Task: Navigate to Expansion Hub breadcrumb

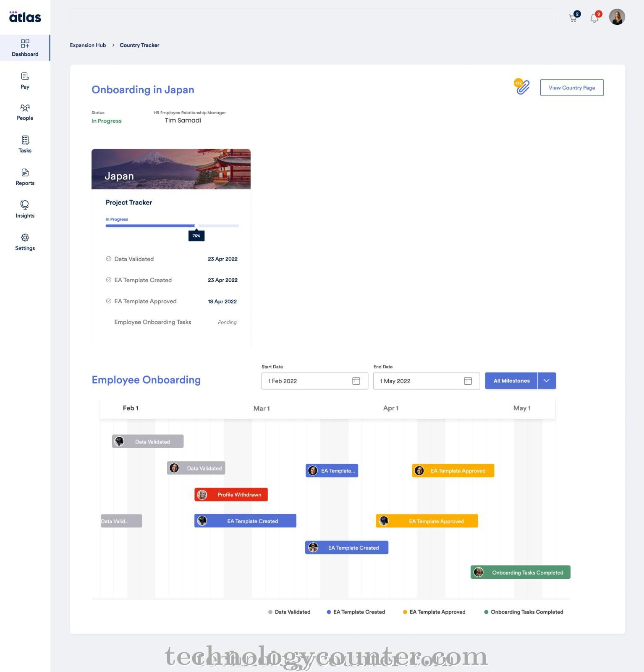Action: coord(88,45)
